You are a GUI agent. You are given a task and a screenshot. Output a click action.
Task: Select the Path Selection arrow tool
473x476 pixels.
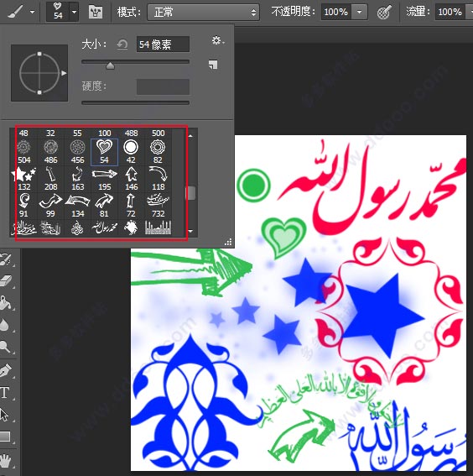point(5,415)
